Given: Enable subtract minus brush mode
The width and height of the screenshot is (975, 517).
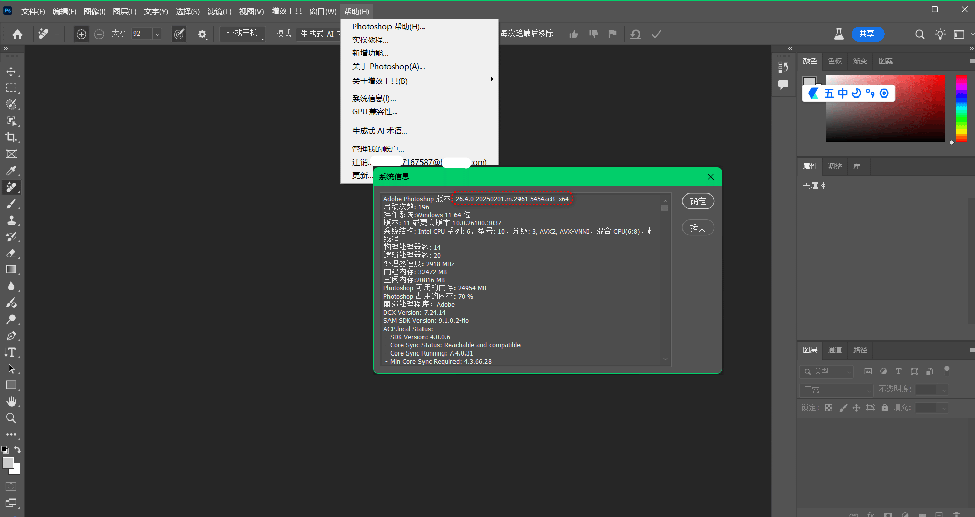Looking at the screenshot, I should [x=99, y=35].
